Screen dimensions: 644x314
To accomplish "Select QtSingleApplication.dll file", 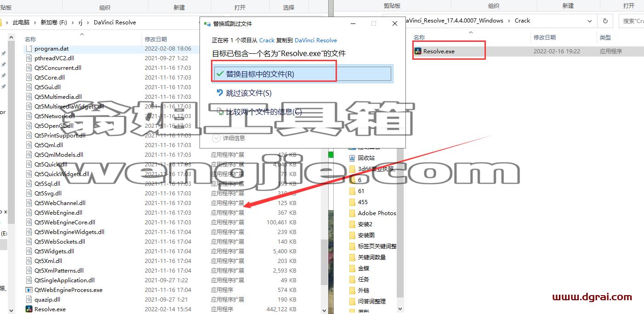I will [64, 280].
